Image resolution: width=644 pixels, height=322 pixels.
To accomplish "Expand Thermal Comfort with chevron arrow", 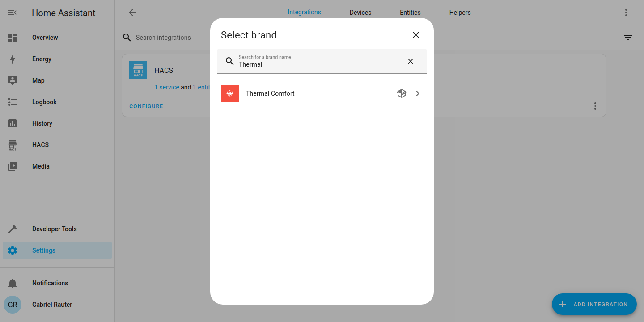I will [x=418, y=93].
